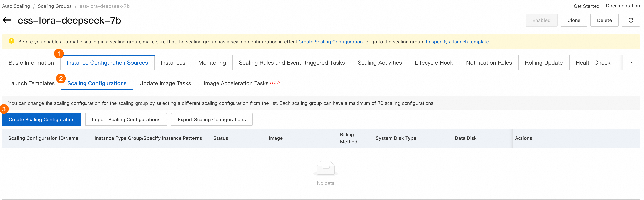Open the more tabs ellipsis menu

click(631, 63)
